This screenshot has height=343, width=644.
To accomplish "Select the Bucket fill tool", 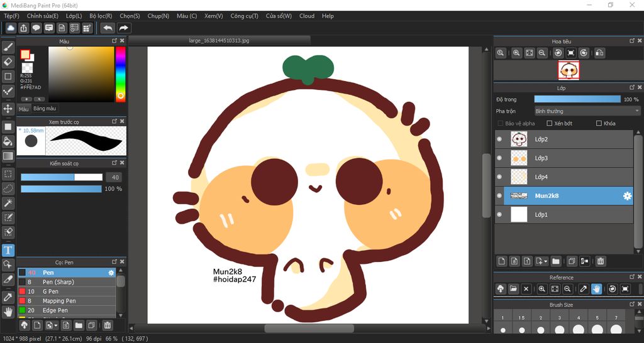I will (x=8, y=141).
